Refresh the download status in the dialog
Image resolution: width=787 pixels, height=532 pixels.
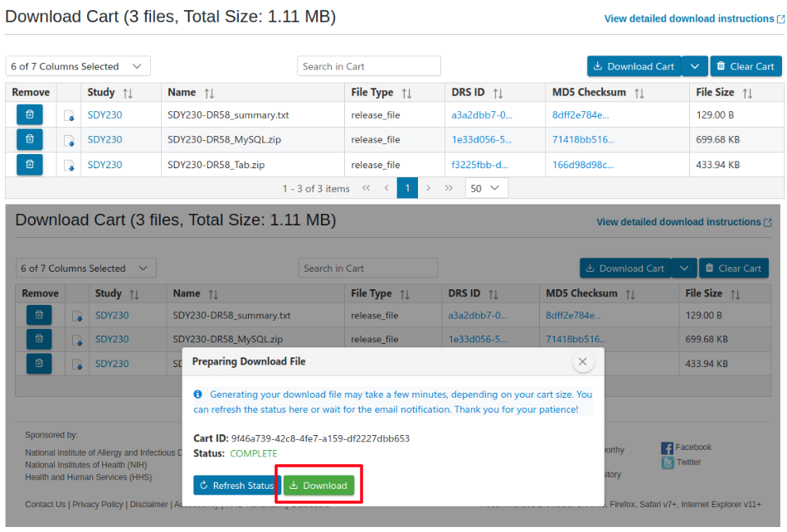pos(235,486)
